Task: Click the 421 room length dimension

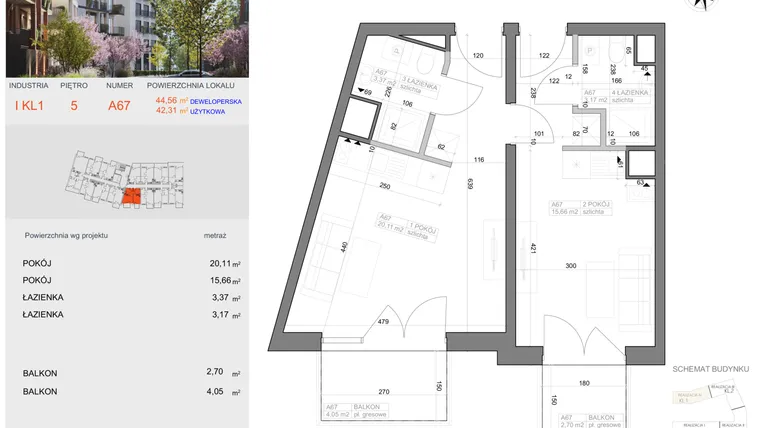Action: pos(533,249)
